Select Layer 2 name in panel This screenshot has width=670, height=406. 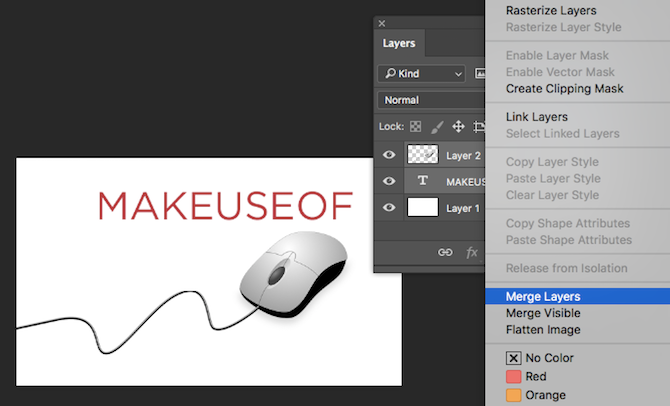pos(463,156)
